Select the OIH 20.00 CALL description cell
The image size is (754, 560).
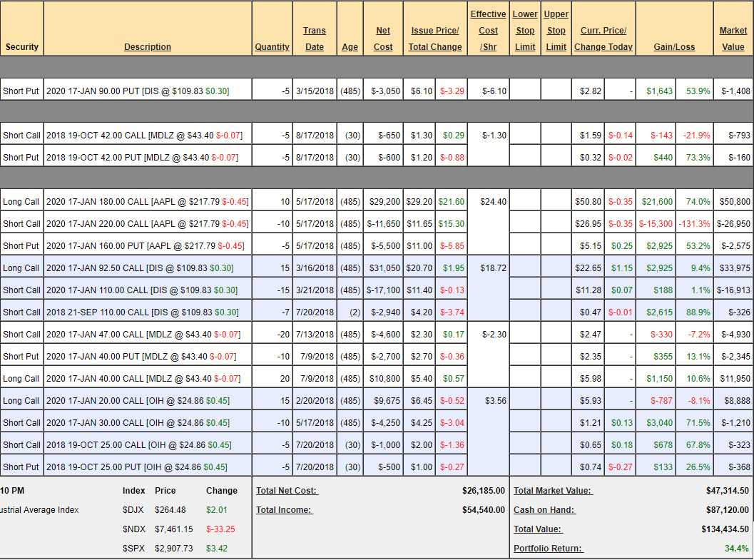click(x=148, y=401)
